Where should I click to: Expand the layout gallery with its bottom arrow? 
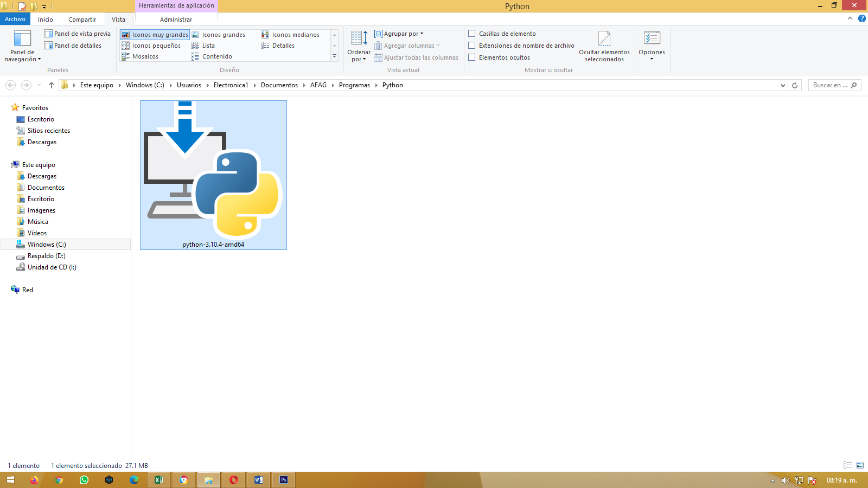click(x=334, y=56)
